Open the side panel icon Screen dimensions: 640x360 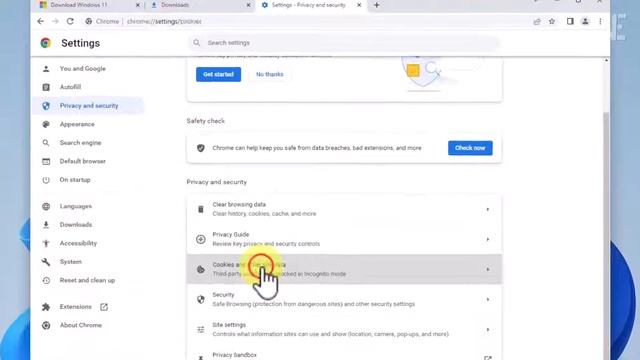(570, 21)
